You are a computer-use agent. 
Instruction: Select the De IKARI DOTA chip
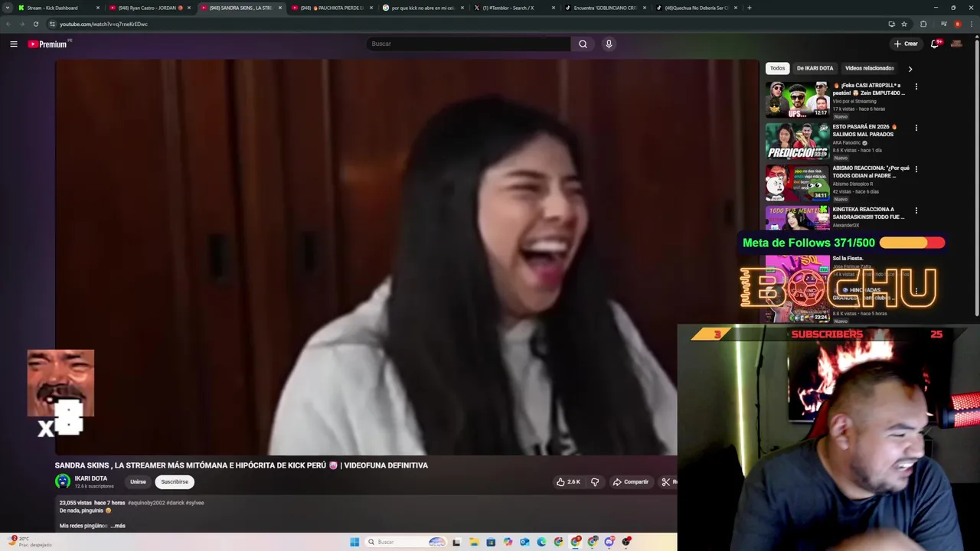[x=815, y=68]
